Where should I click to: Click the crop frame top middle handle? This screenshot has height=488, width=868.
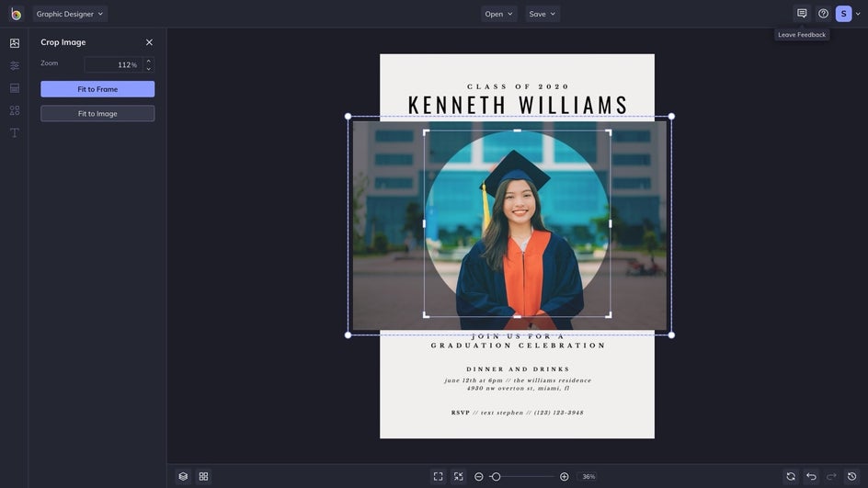point(517,131)
